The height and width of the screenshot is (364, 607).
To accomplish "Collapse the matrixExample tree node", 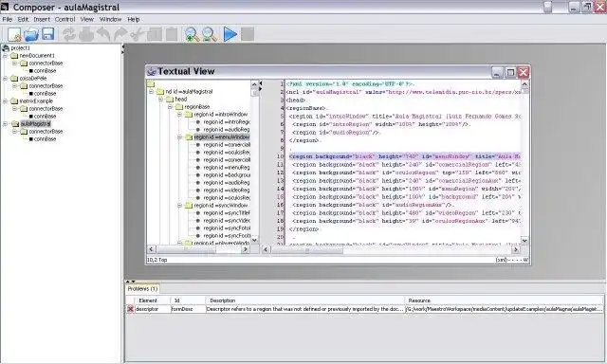I will click(6, 101).
